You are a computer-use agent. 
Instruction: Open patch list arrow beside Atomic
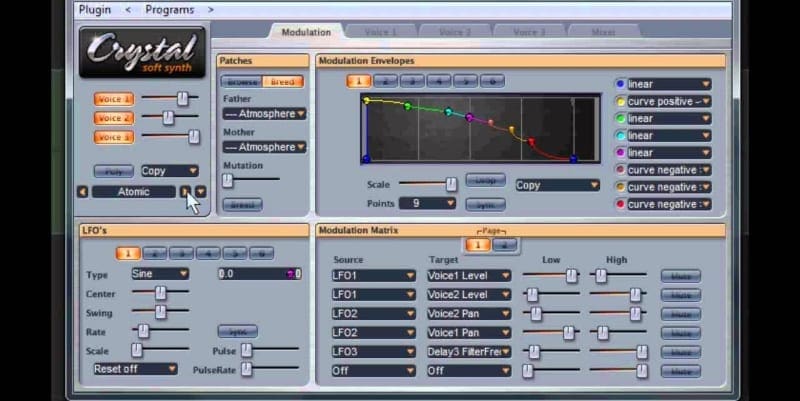[x=201, y=192]
